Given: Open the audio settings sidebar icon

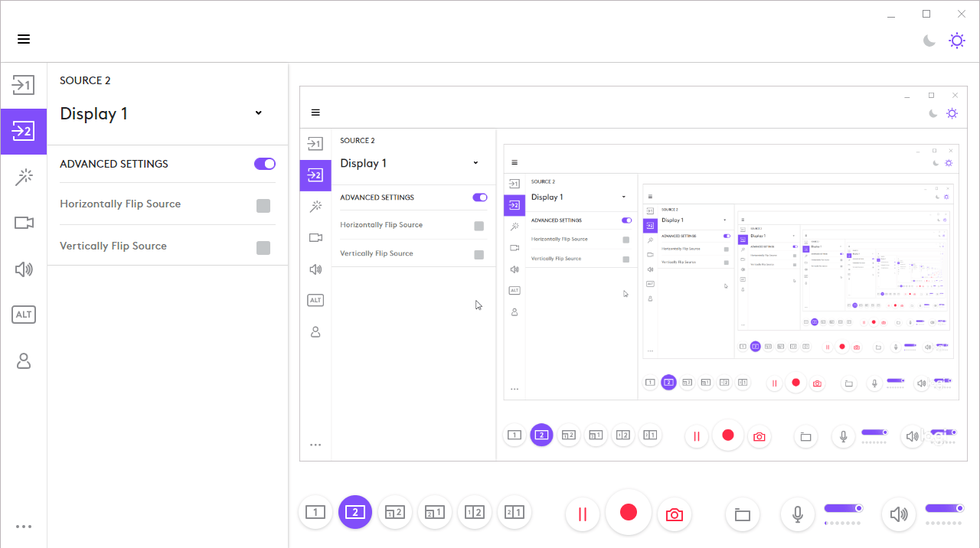Looking at the screenshot, I should point(24,269).
